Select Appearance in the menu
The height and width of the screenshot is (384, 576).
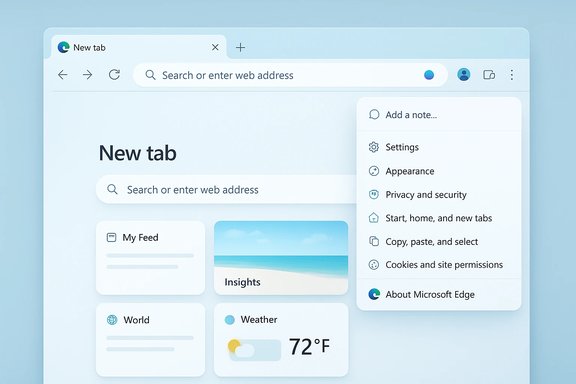tap(439, 171)
